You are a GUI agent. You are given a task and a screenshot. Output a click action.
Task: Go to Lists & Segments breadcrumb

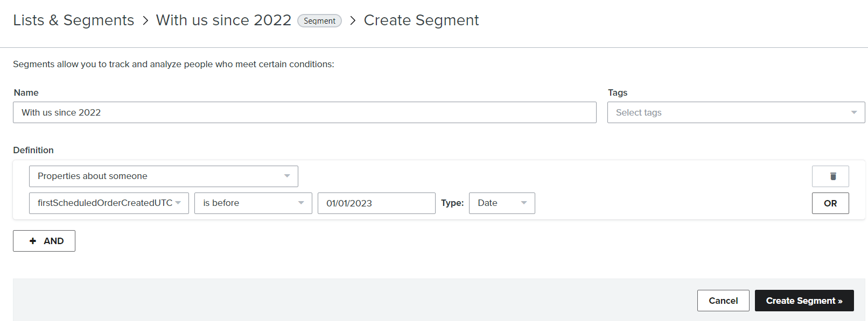pos(73,20)
